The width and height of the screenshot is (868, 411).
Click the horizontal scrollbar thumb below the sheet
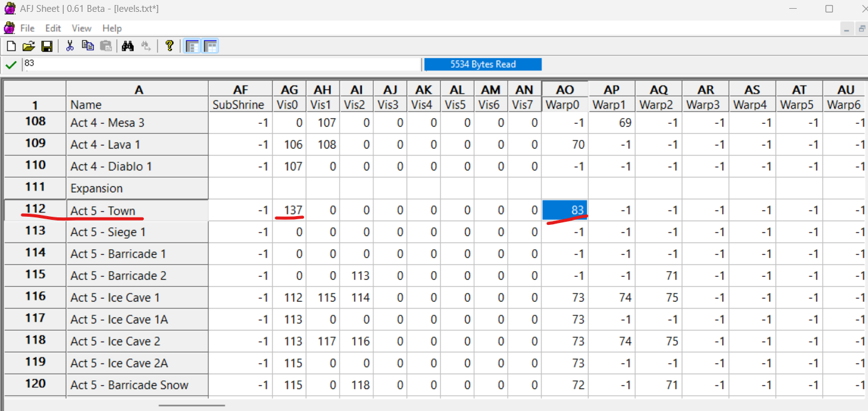tap(191, 405)
